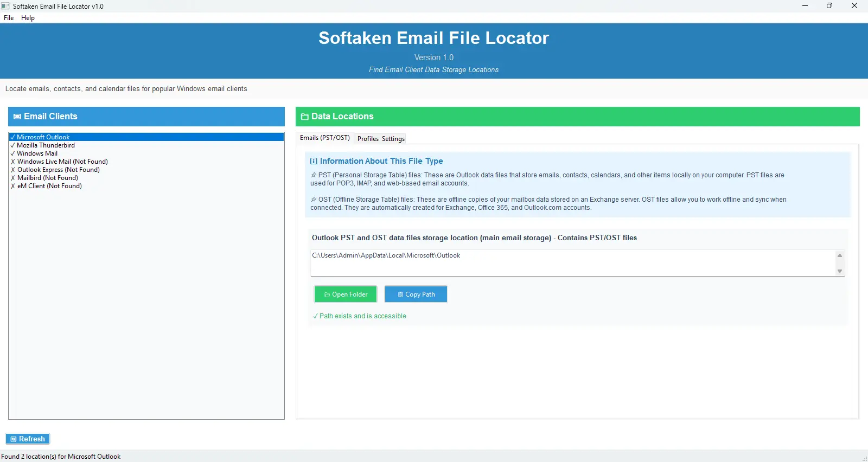Image resolution: width=868 pixels, height=462 pixels.
Task: Hit the Refresh button at bottom left
Action: click(x=28, y=439)
